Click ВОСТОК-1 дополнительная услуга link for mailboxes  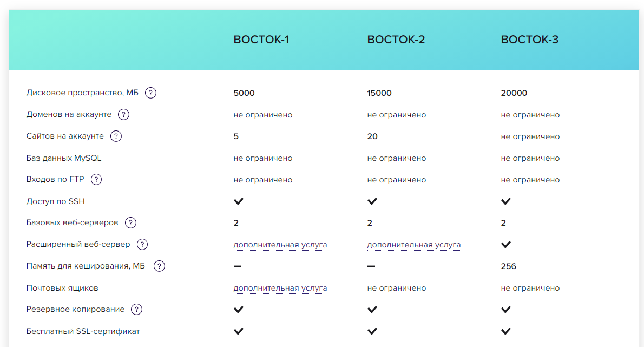[x=280, y=288]
